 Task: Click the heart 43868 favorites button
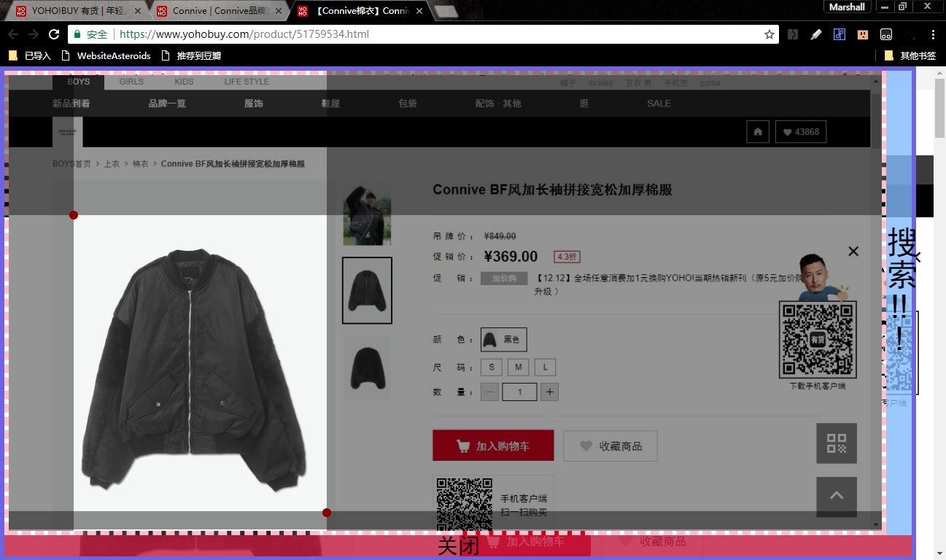[801, 132]
